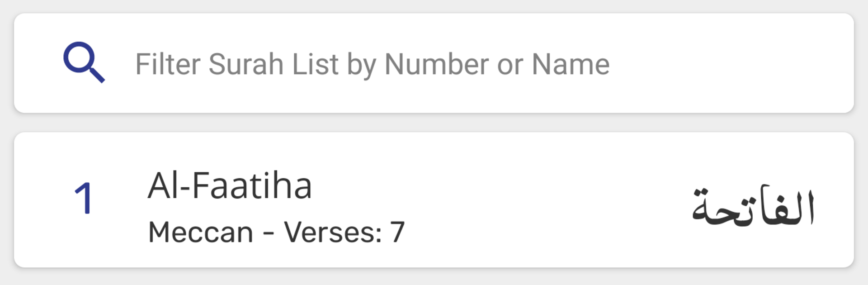Click the word Verses in surah details
This screenshot has width=868, height=285.
pyautogui.click(x=332, y=232)
